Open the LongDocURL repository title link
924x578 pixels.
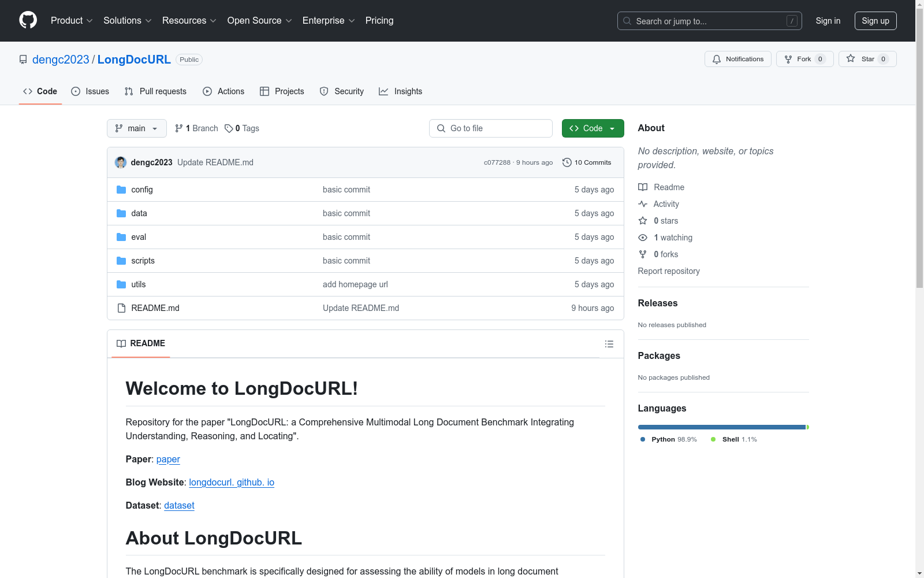(134, 60)
